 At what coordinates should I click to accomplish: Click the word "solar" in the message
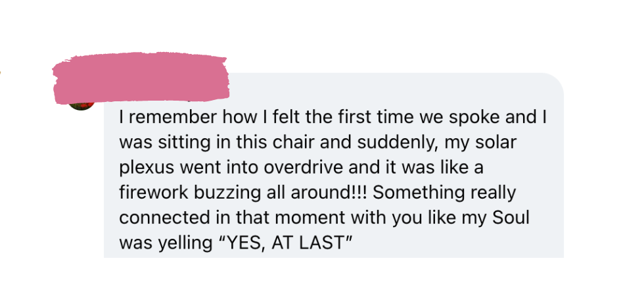[495, 143]
